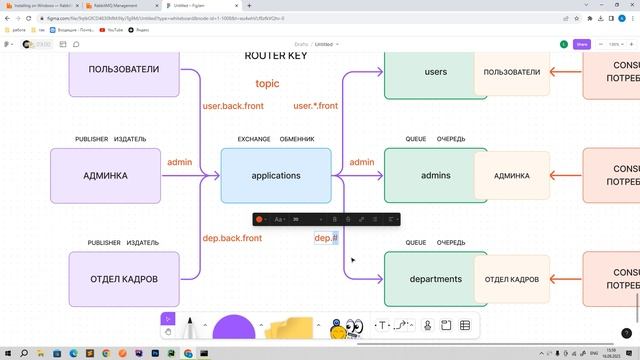Switch to the RabbitMQ Management tab
The image size is (640, 360).
click(122, 6)
